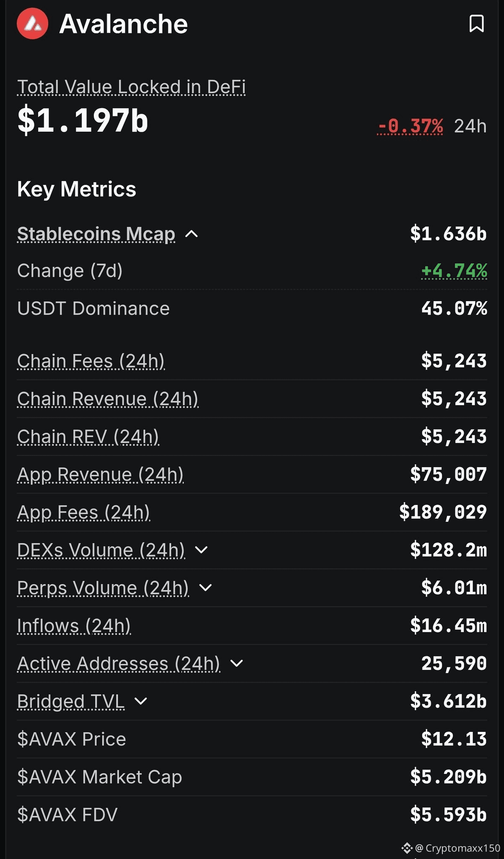Expand Active Addresses (24h) details
This screenshot has height=859, width=504.
(x=237, y=663)
